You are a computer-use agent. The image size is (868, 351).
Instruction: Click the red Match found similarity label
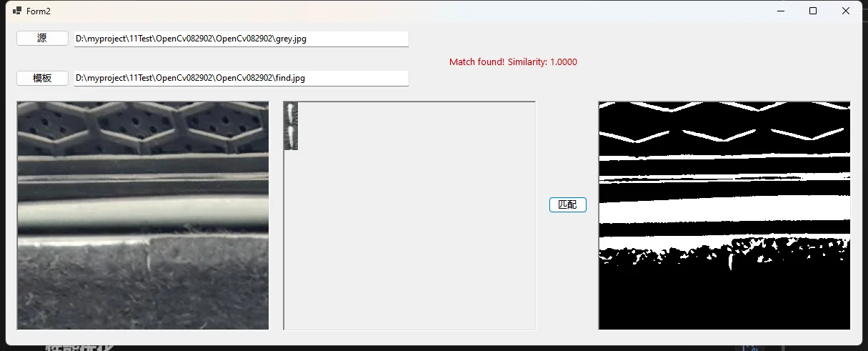513,62
